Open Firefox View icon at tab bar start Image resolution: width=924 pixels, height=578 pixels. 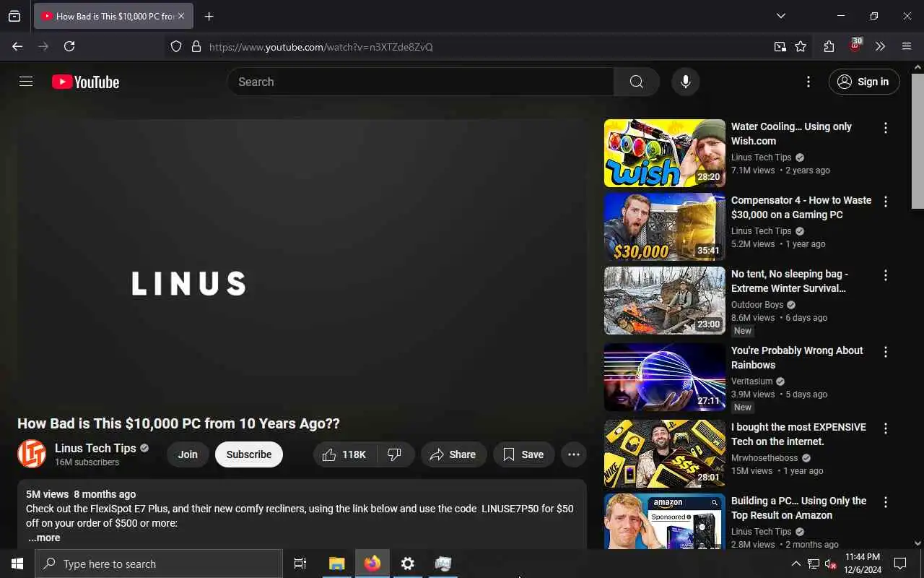[14, 16]
